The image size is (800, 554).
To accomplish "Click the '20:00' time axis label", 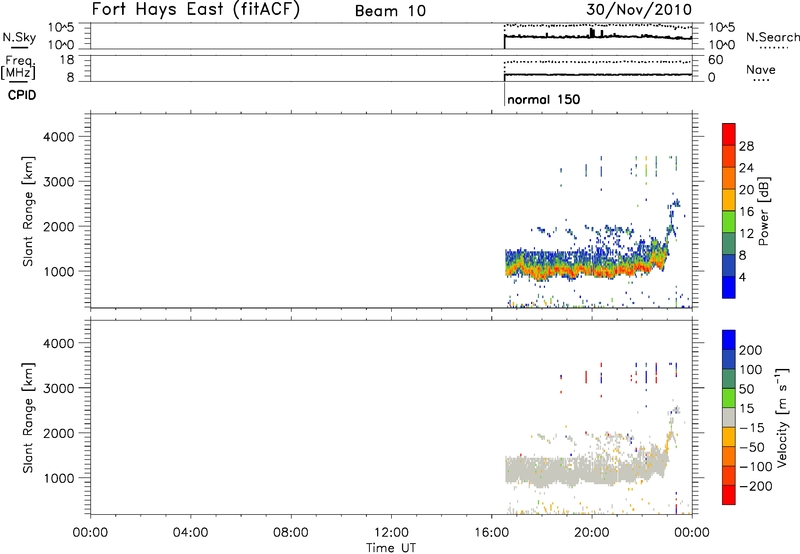I will [592, 532].
